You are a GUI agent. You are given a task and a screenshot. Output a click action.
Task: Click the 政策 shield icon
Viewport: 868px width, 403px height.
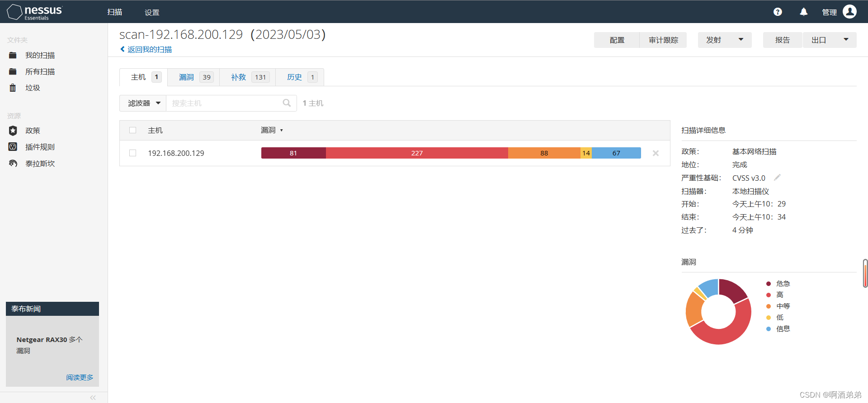coord(13,131)
